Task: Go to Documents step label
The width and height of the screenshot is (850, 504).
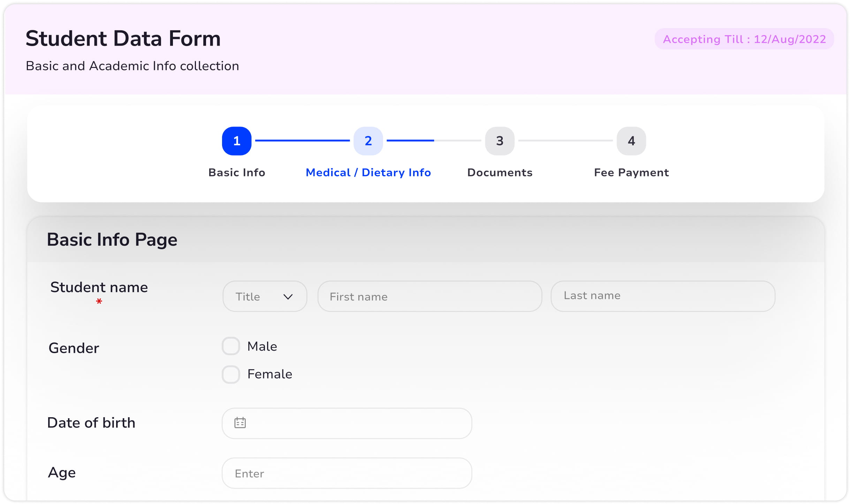Action: (500, 173)
